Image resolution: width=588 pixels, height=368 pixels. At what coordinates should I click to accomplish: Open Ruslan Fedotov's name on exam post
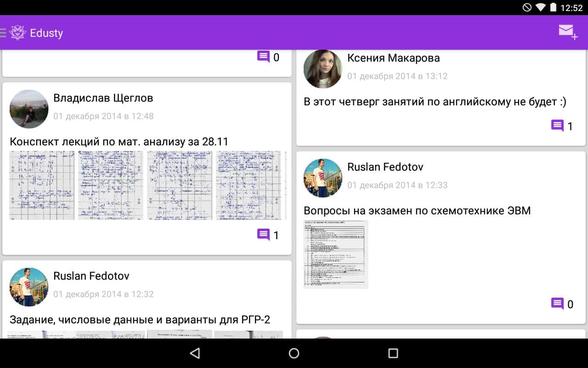pos(385,167)
